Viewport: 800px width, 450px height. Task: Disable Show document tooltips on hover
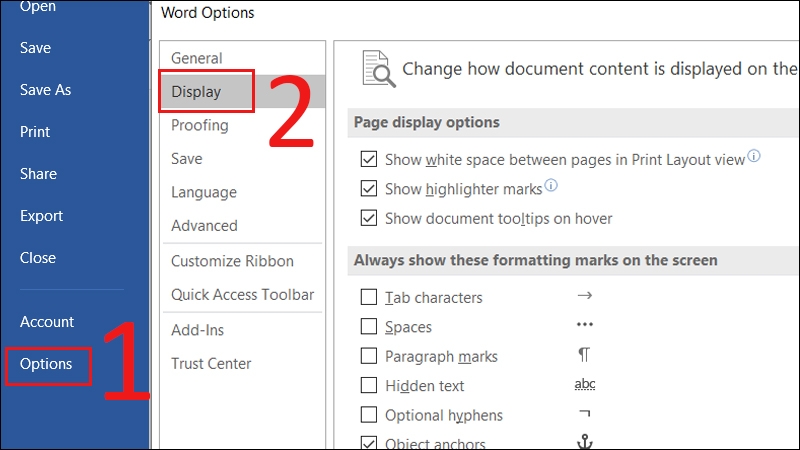369,218
